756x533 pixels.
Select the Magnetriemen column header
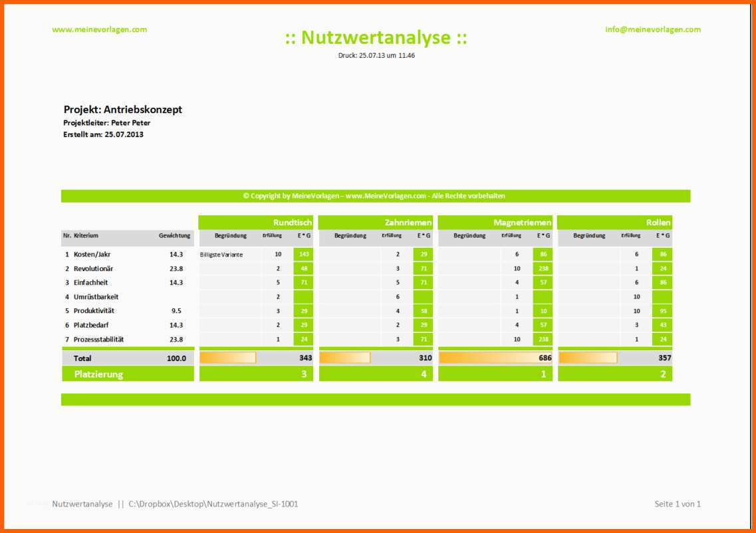tap(495, 222)
